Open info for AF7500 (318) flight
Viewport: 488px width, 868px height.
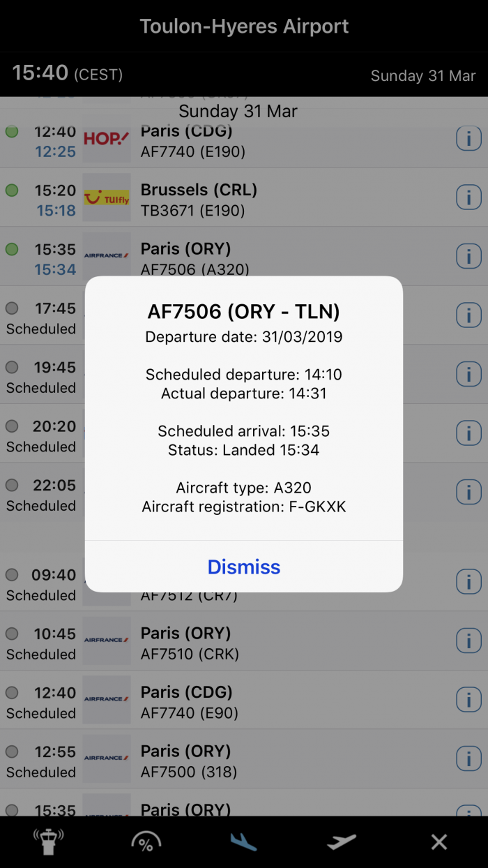click(x=468, y=758)
